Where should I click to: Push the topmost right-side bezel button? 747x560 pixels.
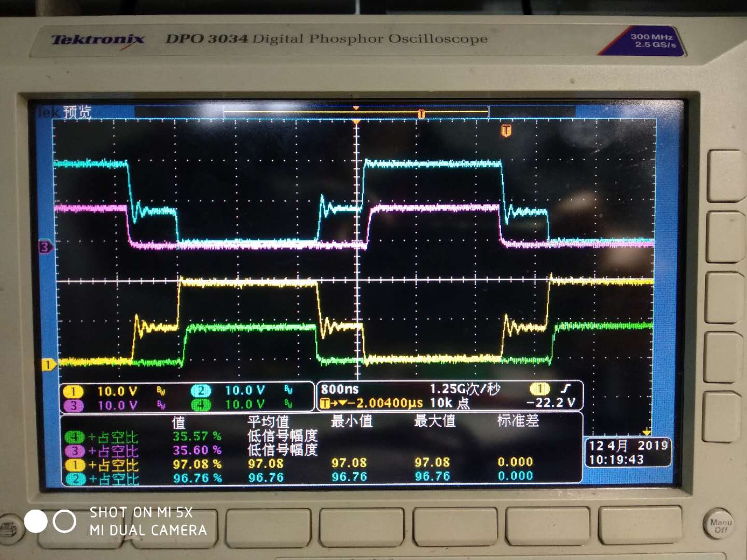726,176
